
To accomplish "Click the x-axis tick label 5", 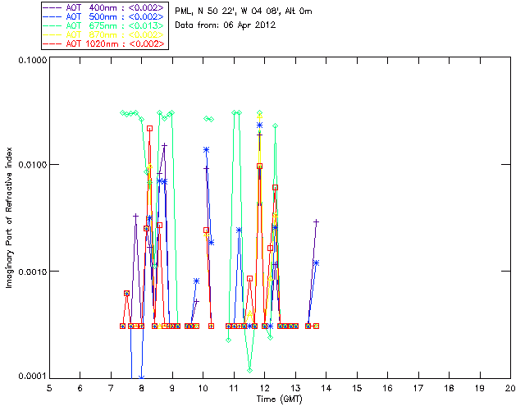I will click(49, 387).
